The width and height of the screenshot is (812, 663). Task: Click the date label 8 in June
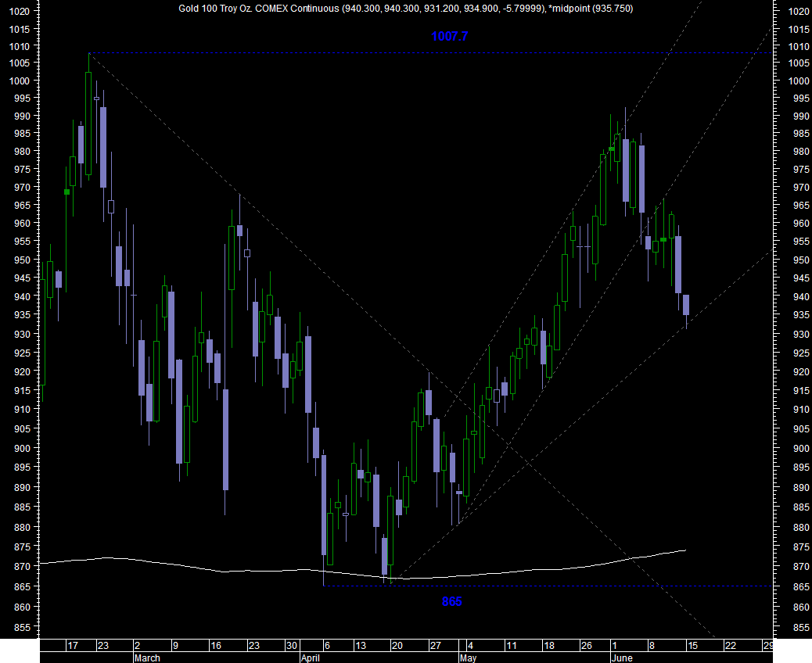(x=652, y=645)
